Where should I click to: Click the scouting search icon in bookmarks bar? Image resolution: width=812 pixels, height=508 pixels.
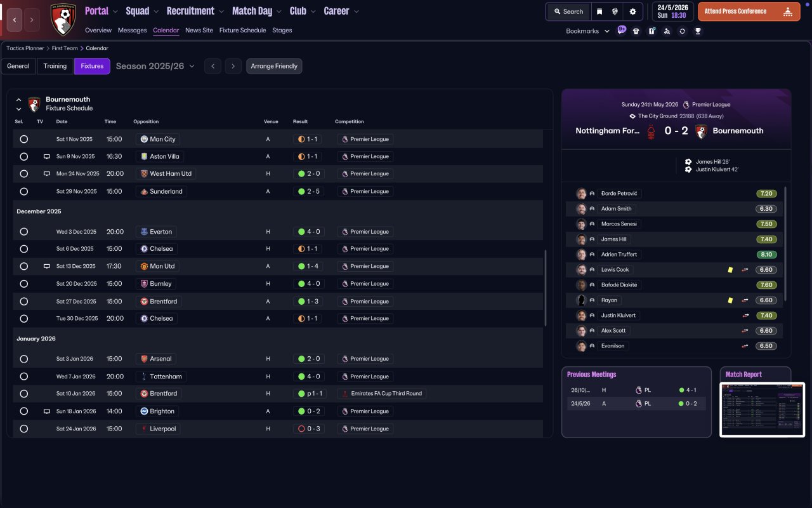[667, 31]
